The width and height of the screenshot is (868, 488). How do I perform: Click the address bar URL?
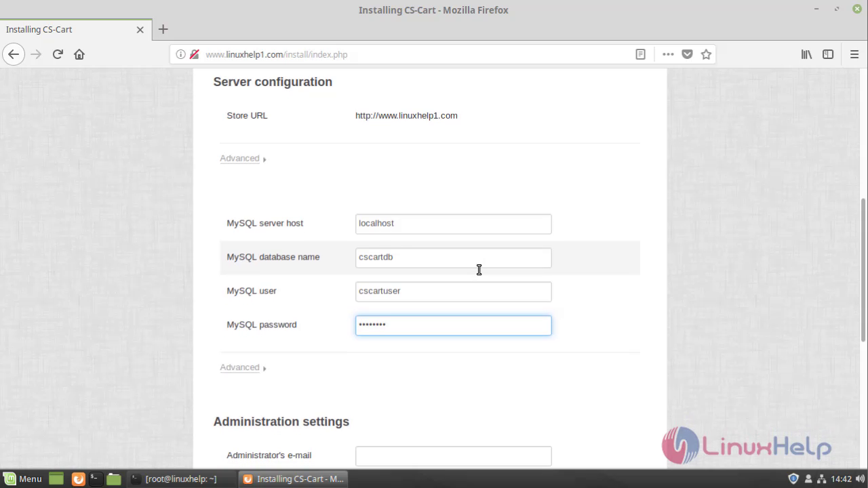(x=276, y=54)
